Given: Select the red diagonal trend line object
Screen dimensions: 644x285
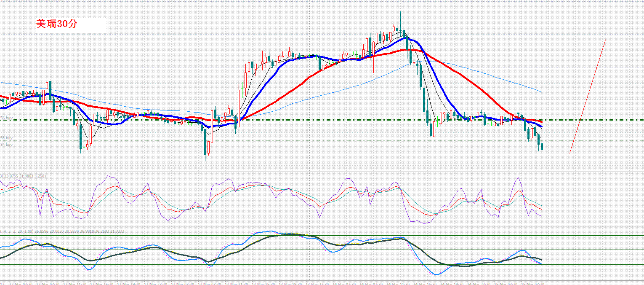Looking at the screenshot, I should click(588, 96).
